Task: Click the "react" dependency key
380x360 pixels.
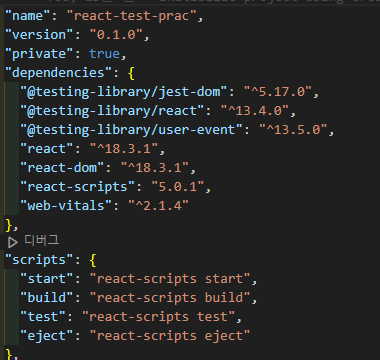Action: click(x=47, y=149)
